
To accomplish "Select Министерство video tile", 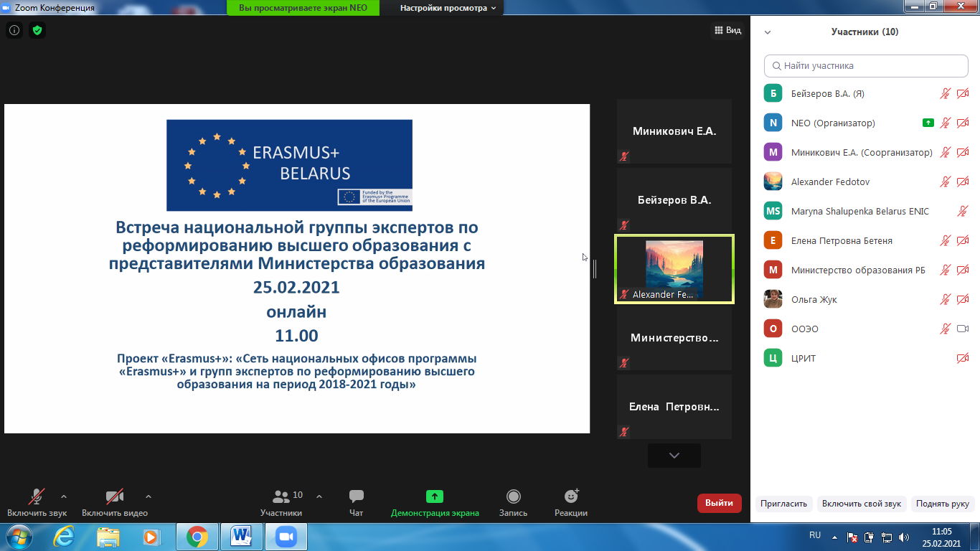I will click(674, 338).
